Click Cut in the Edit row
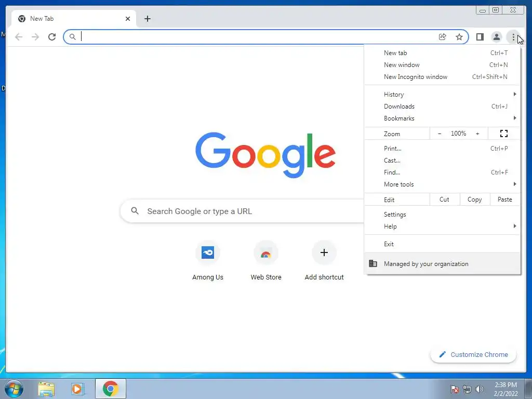 pyautogui.click(x=445, y=199)
